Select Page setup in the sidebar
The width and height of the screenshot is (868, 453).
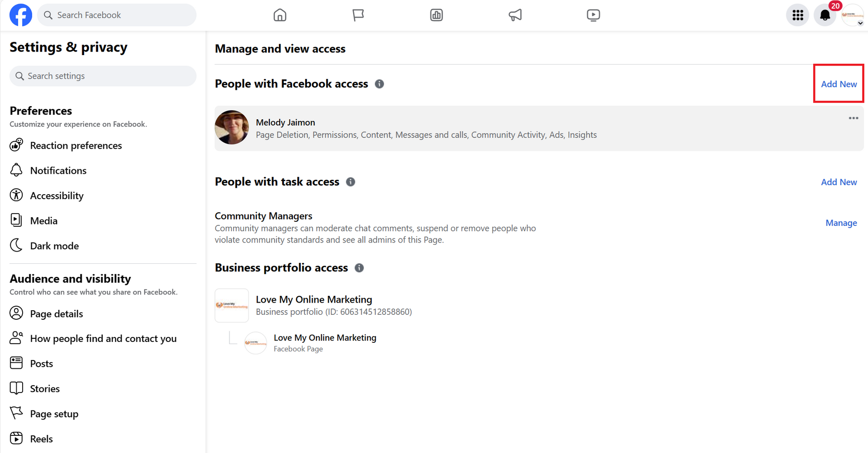coord(54,413)
